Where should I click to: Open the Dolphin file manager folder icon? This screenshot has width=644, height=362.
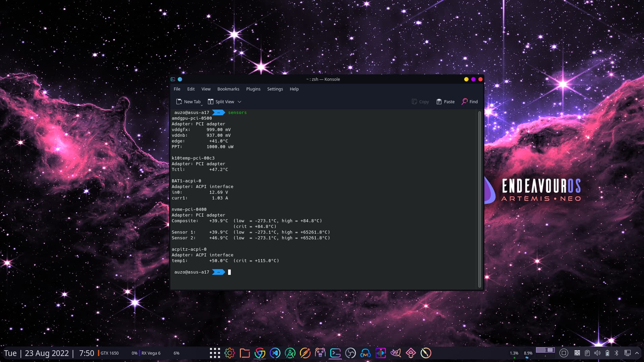point(245,353)
